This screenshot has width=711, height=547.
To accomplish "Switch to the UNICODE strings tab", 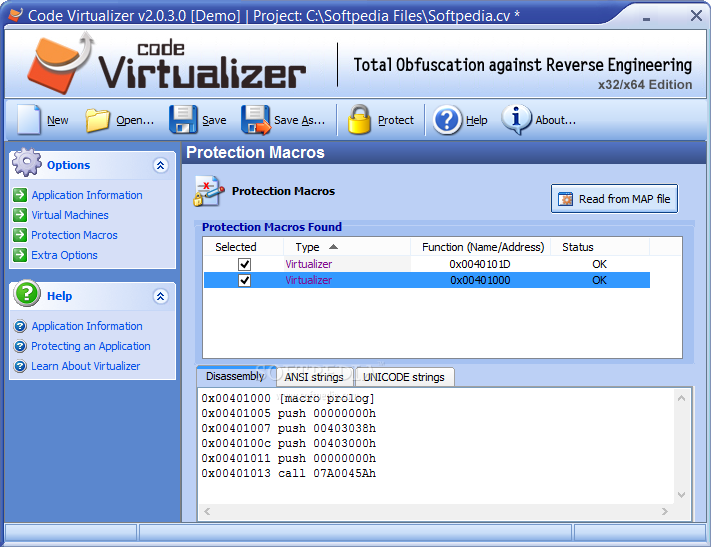I will click(404, 377).
